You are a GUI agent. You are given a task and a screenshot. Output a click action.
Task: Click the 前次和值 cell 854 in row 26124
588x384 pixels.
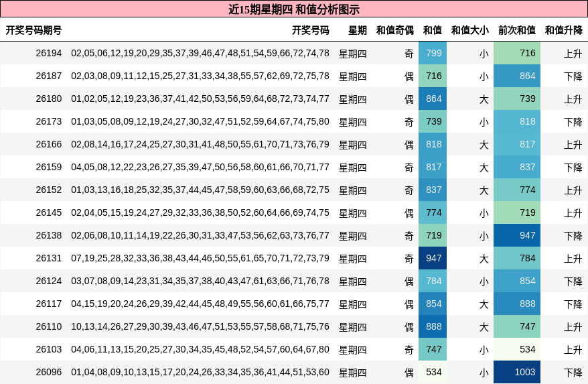(x=517, y=281)
